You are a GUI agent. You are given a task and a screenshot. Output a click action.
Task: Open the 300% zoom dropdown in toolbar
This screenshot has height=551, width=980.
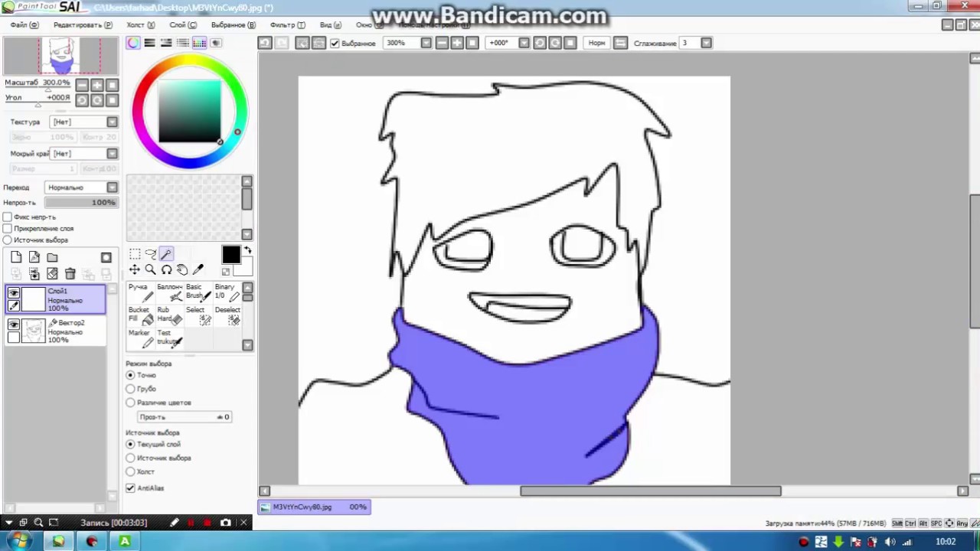coord(426,43)
